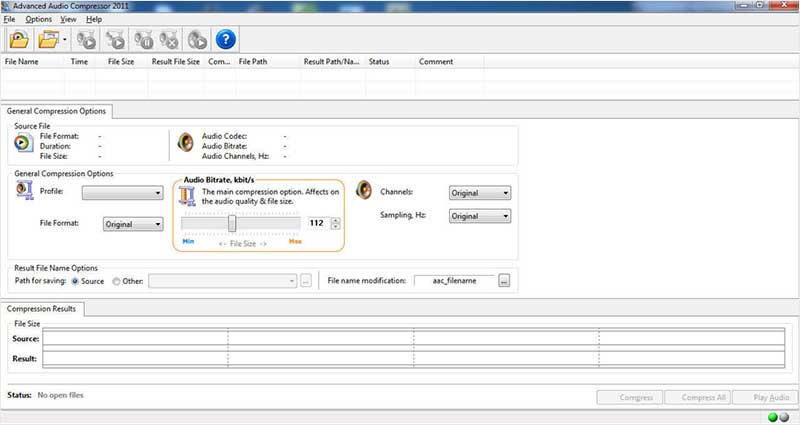Click the blue Help question mark icon

pos(226,40)
